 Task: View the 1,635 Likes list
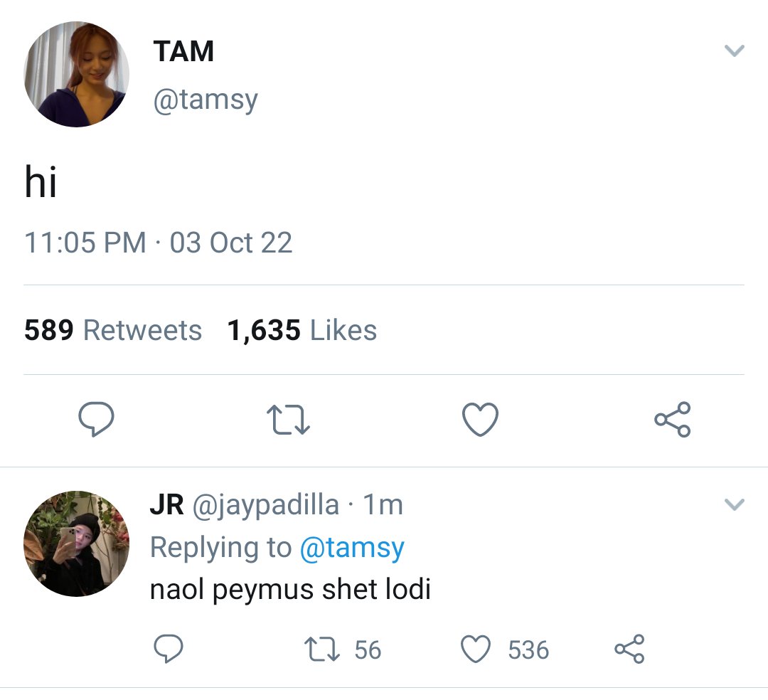coord(302,329)
